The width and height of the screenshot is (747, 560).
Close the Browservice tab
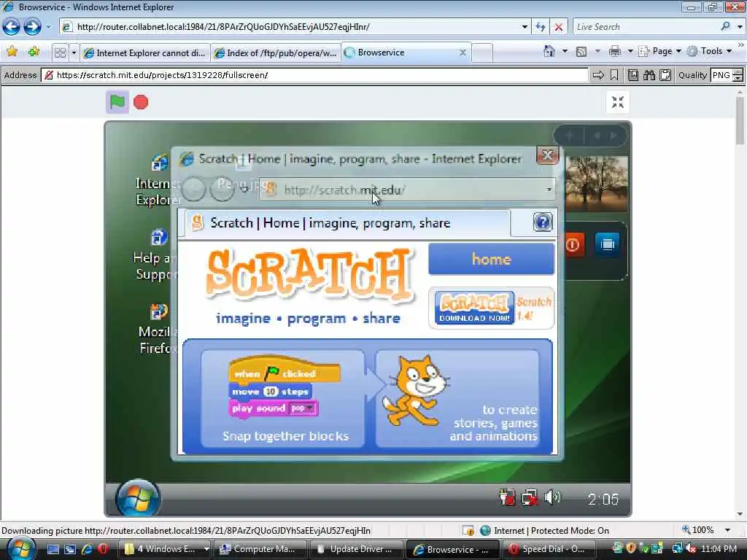coord(462,52)
